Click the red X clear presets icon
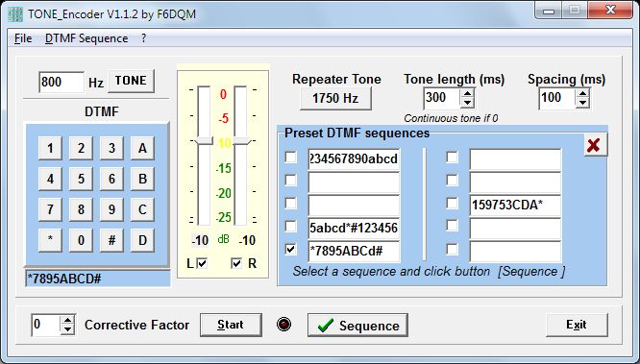This screenshot has height=364, width=640. pos(595,145)
